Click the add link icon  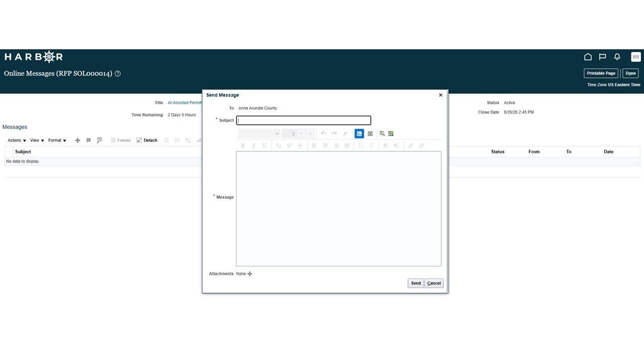coord(411,145)
